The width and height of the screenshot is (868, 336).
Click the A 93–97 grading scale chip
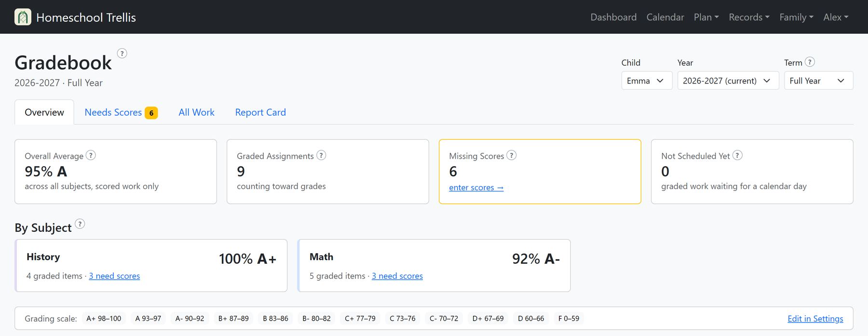[x=148, y=318]
